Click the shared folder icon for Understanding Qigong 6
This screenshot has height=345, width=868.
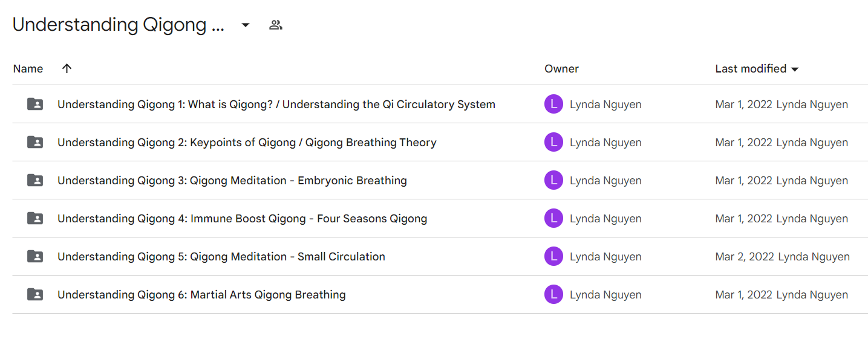click(36, 294)
